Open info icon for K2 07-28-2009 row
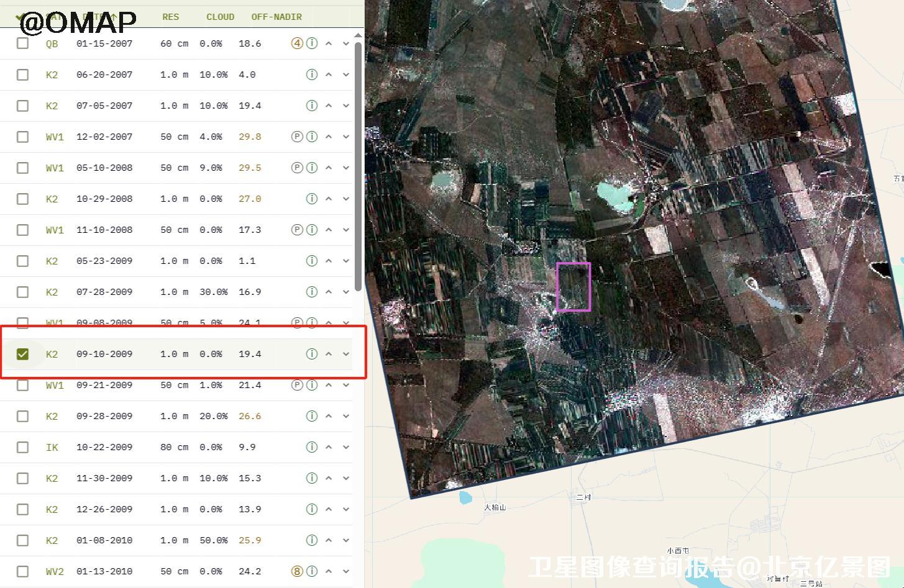904x588 pixels. pos(312,292)
